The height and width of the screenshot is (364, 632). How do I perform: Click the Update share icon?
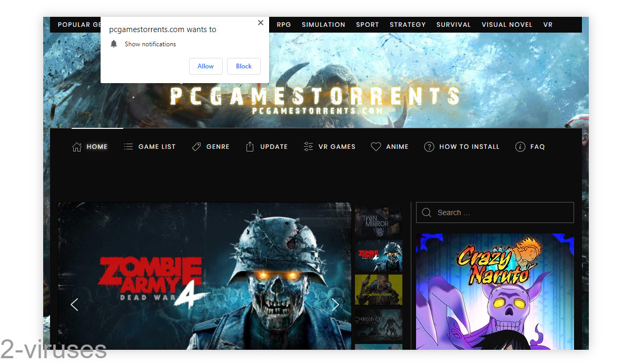pyautogui.click(x=250, y=147)
